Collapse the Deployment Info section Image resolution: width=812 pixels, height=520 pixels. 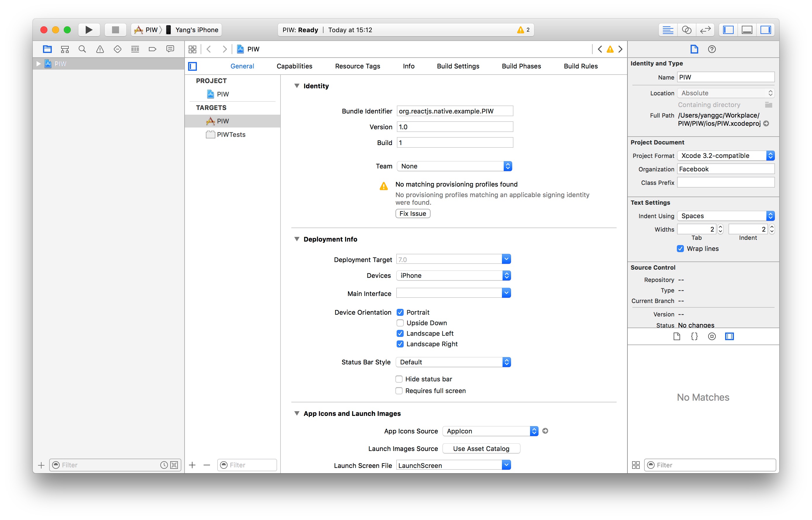[x=297, y=239]
